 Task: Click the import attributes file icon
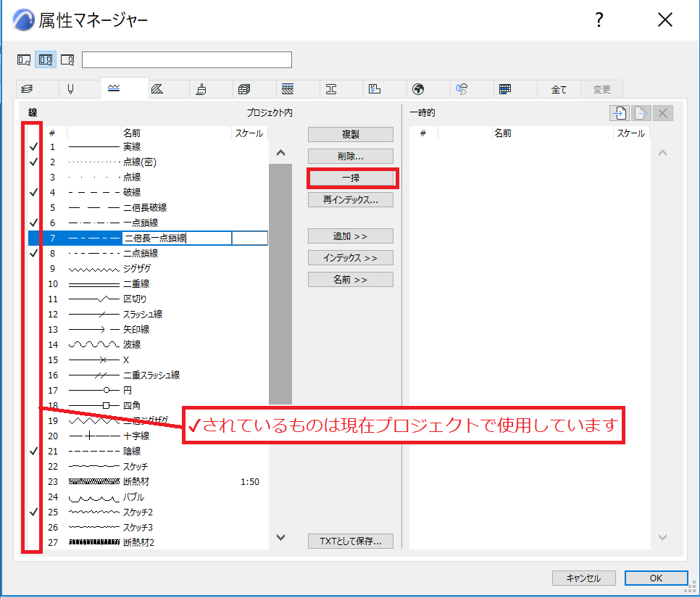click(x=619, y=113)
